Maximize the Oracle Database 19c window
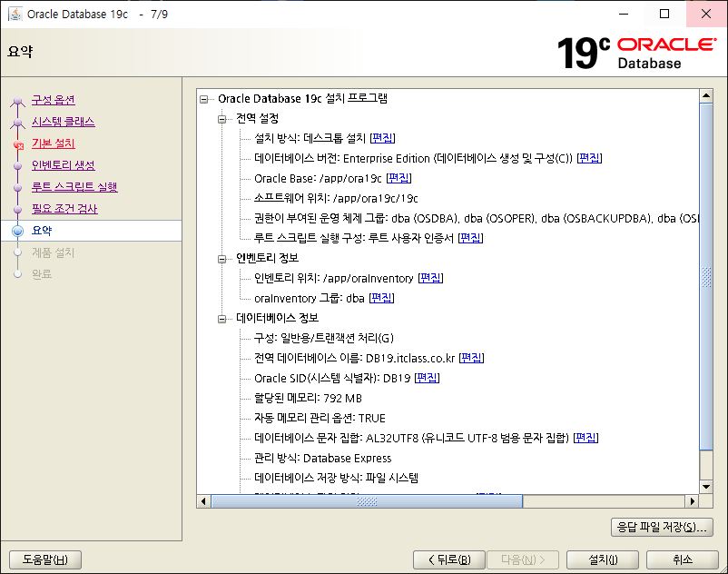The width and height of the screenshot is (728, 574). click(664, 14)
